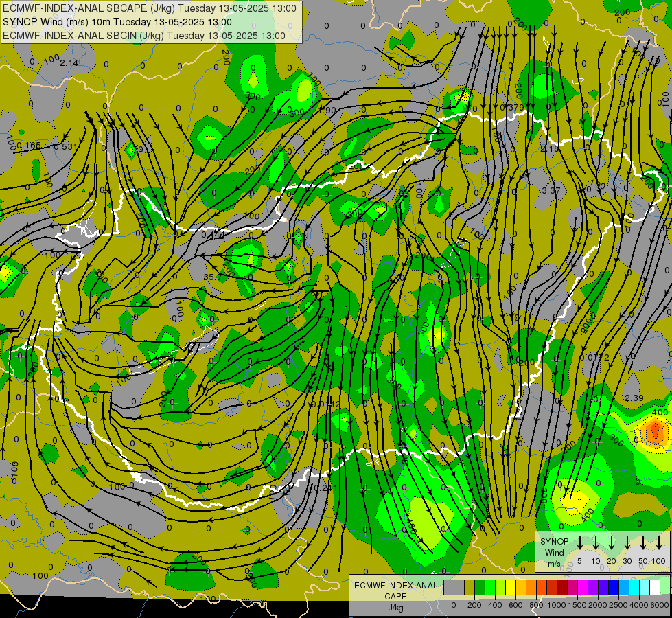
Task: Click the 4000 label on CAPE scale
Action: point(639,605)
